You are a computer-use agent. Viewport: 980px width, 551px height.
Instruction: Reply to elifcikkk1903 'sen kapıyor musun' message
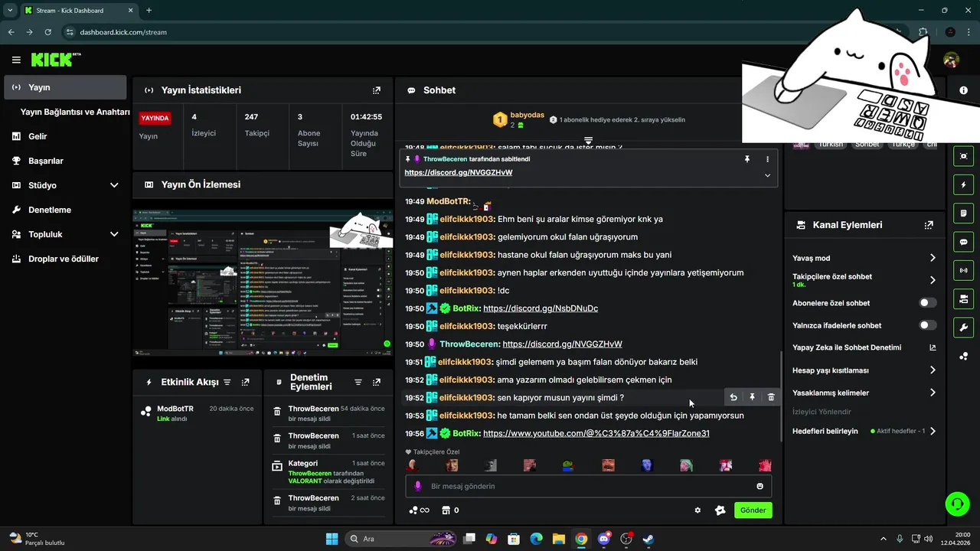(x=733, y=397)
